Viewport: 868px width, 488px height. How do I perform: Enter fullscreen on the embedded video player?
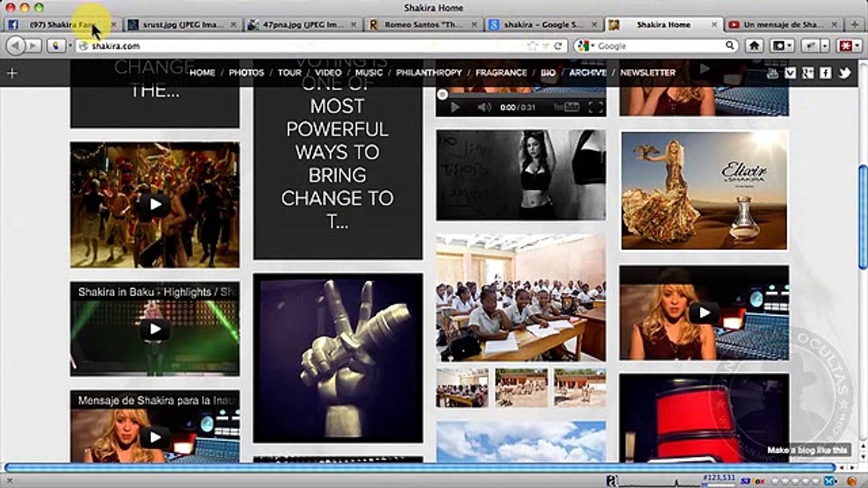(595, 107)
